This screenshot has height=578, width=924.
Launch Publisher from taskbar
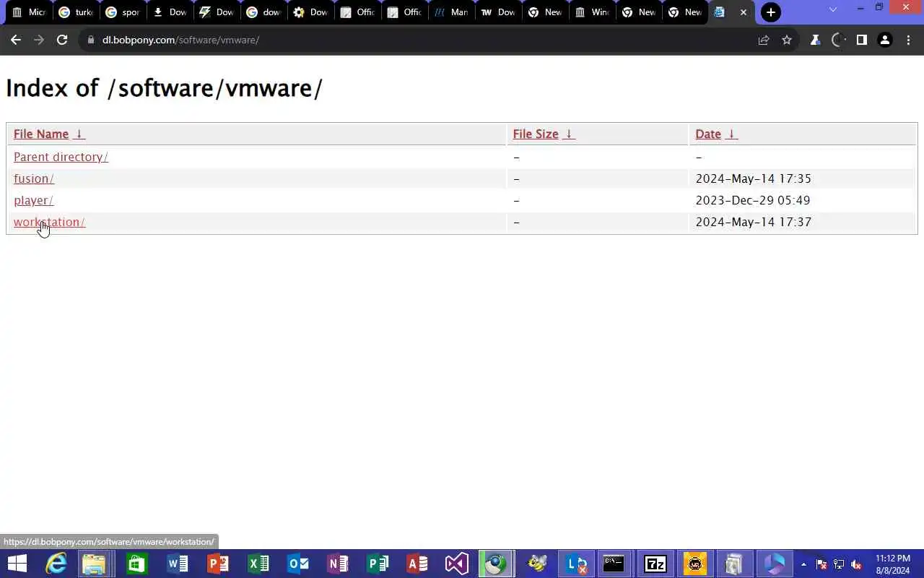pyautogui.click(x=378, y=564)
